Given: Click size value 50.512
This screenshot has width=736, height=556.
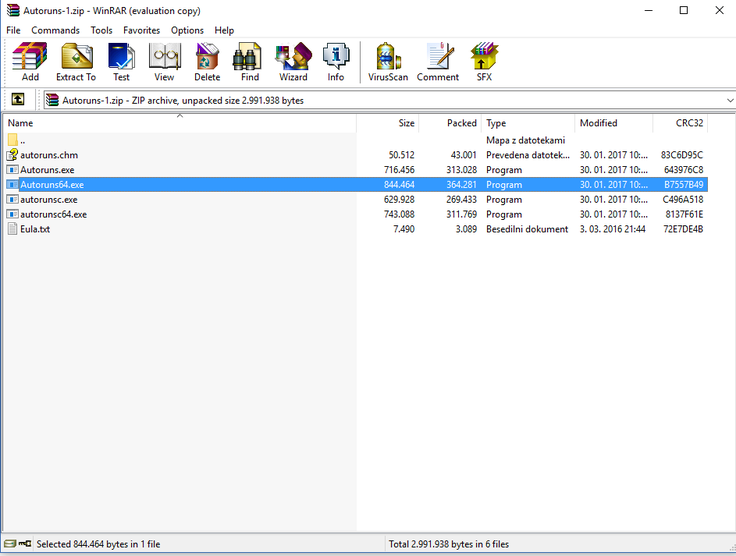Looking at the screenshot, I should pos(401,155).
